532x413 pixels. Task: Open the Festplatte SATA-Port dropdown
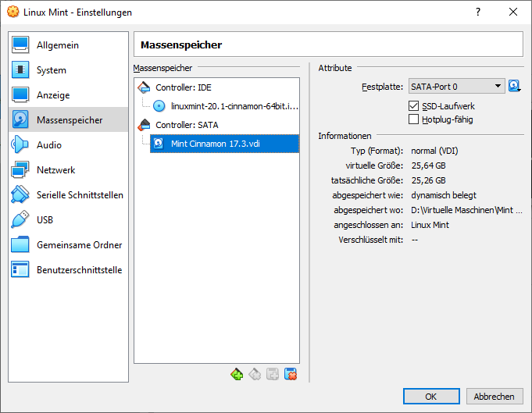[x=457, y=87]
